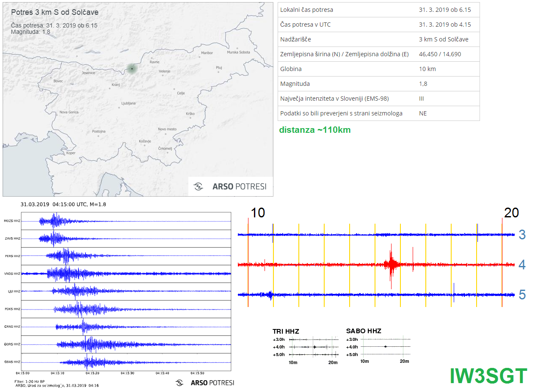Click the green IW3SGT callsign
This screenshot has height=392, width=535.
pos(488,376)
